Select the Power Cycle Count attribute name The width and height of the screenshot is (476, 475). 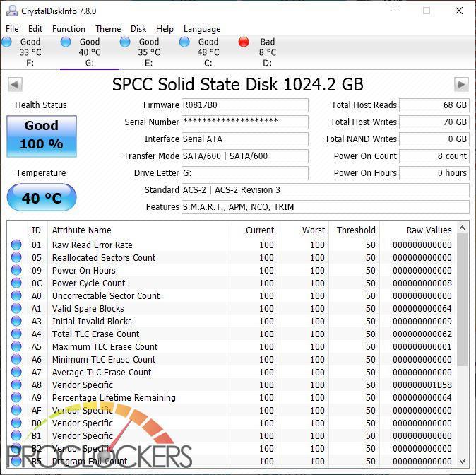[89, 283]
